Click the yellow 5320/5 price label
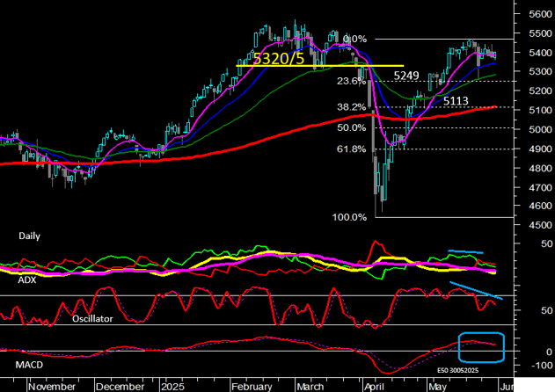Screen dimensions: 555x392 [279, 58]
